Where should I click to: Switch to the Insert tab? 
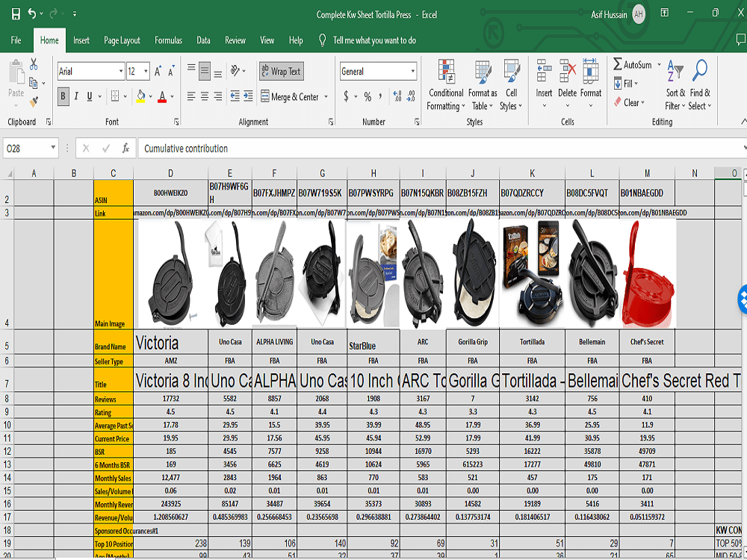(81, 40)
